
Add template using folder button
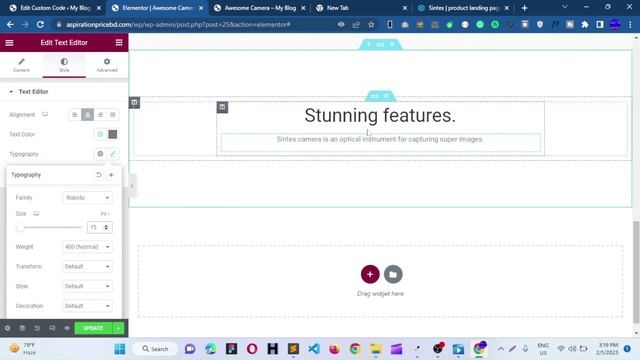click(x=393, y=274)
